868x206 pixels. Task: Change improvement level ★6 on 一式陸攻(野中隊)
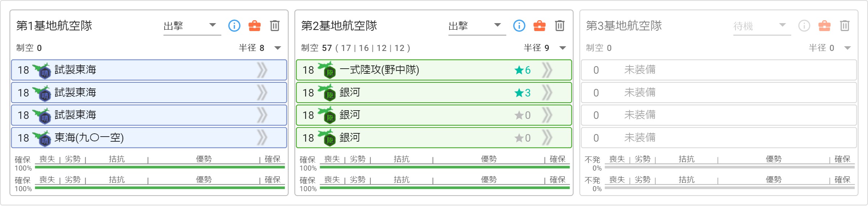pos(523,70)
